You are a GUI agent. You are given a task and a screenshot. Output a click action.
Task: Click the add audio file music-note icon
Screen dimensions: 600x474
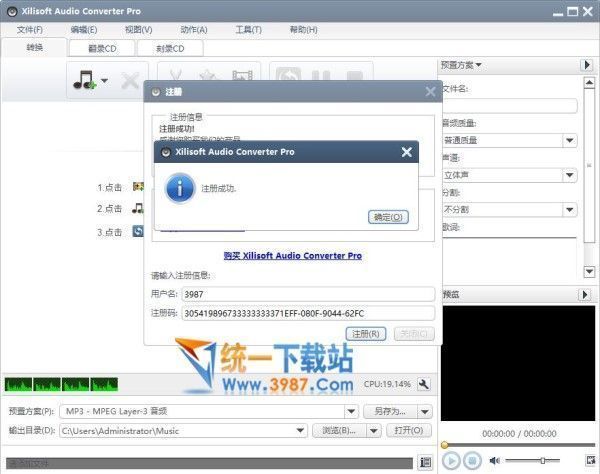pos(83,80)
